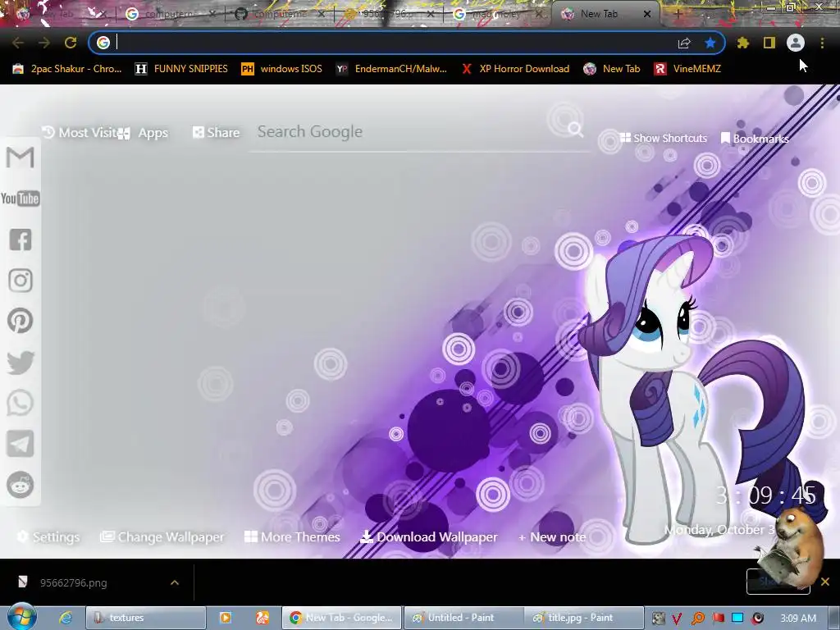The image size is (840, 630).
Task: Open the Telegram sidebar icon
Action: pos(21,444)
